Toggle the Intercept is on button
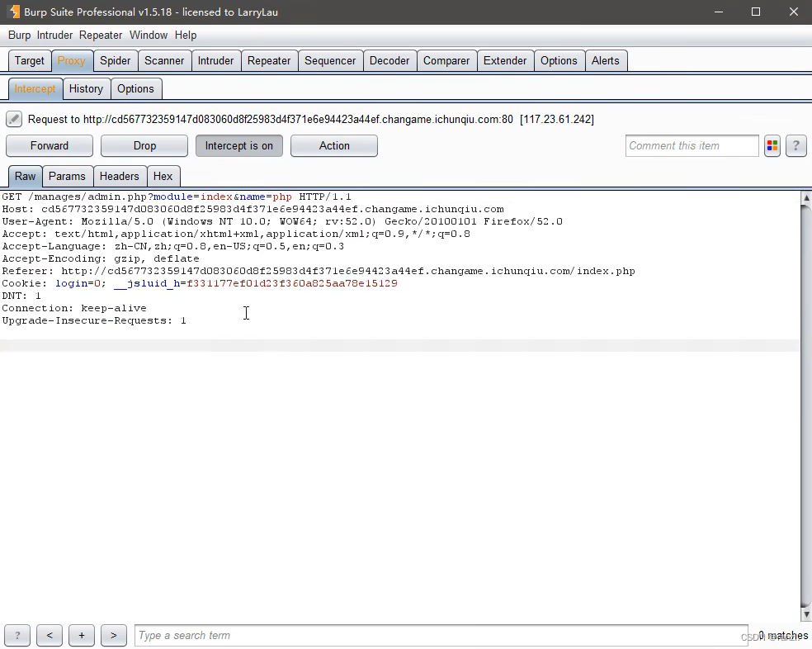The width and height of the screenshot is (812, 649). pos(238,145)
